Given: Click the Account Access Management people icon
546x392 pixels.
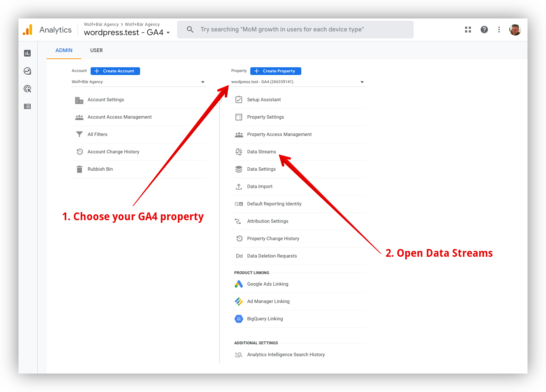Looking at the screenshot, I should (79, 117).
